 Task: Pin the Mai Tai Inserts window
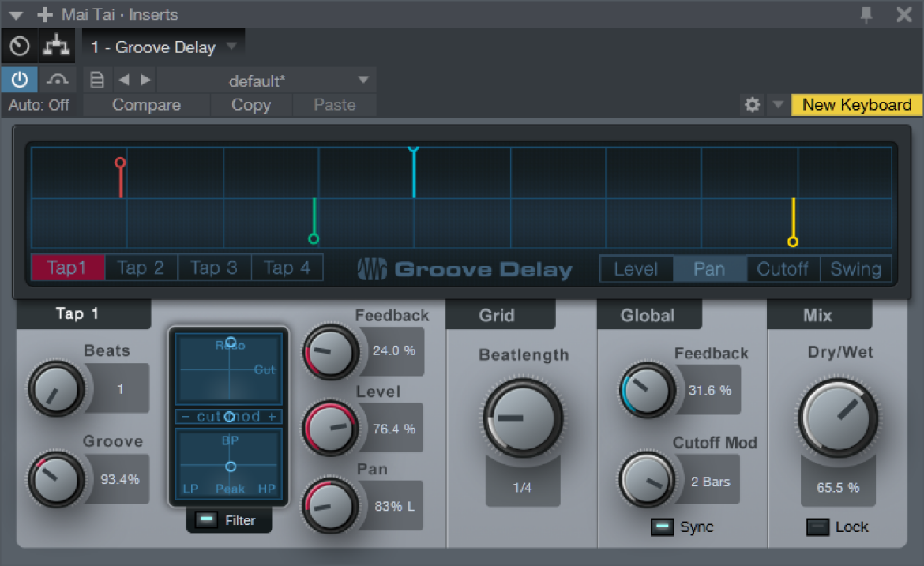[x=866, y=15]
